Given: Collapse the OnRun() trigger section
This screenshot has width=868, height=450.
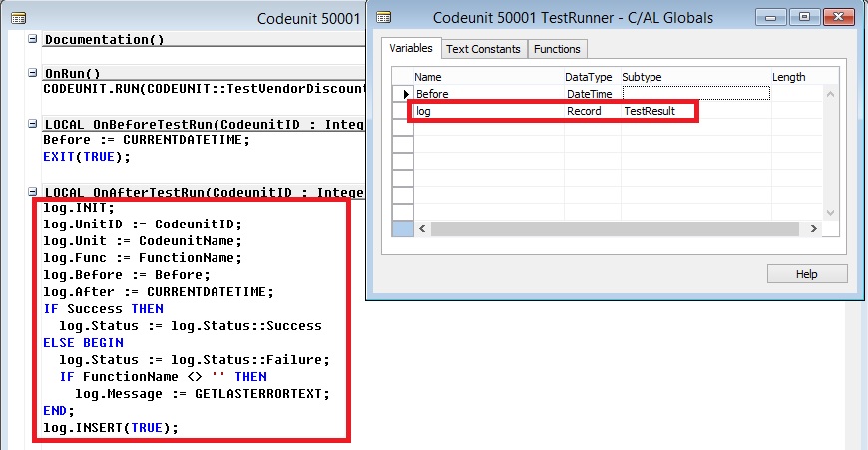Looking at the screenshot, I should tap(34, 73).
